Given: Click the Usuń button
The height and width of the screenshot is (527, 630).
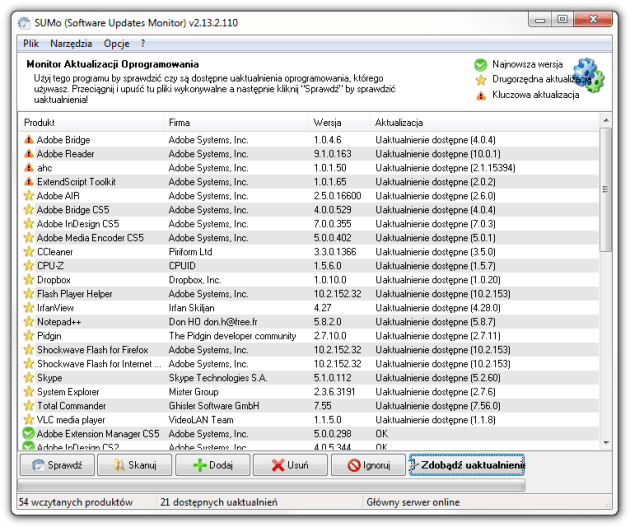Looking at the screenshot, I should click(290, 465).
